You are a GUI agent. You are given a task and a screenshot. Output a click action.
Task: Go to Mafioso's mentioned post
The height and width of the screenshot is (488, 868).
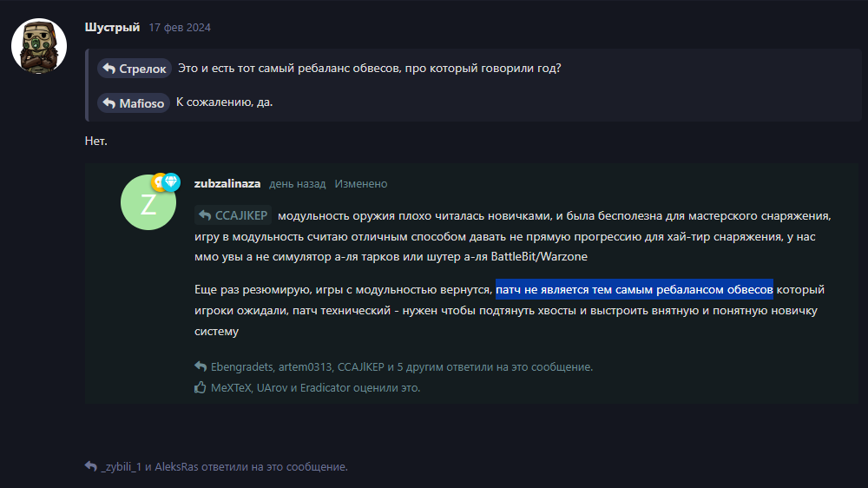pos(141,103)
